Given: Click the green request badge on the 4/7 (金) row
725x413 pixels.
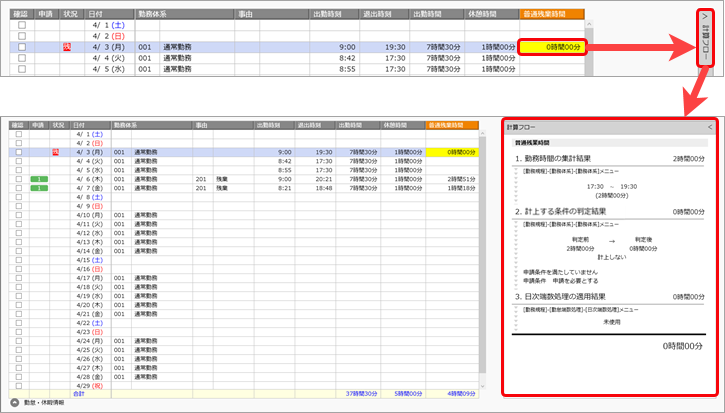Looking at the screenshot, I should click(39, 188).
